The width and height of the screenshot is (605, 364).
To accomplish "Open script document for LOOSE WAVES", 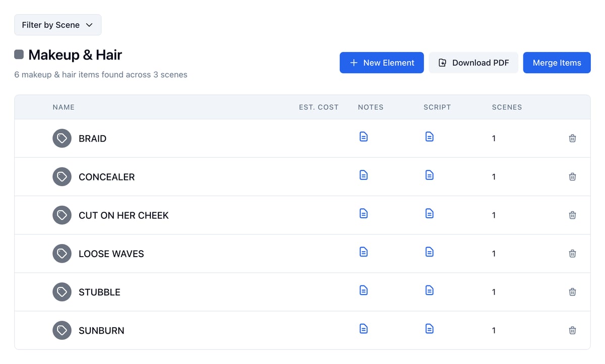I will point(430,252).
